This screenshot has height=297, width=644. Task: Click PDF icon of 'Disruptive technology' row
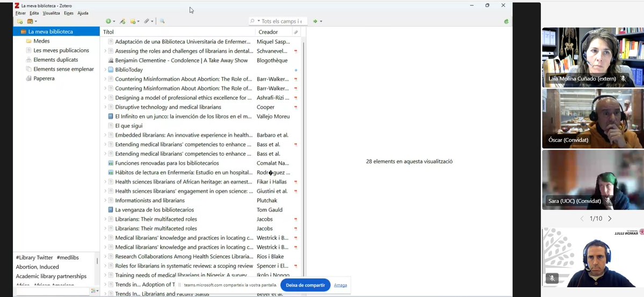point(296,107)
